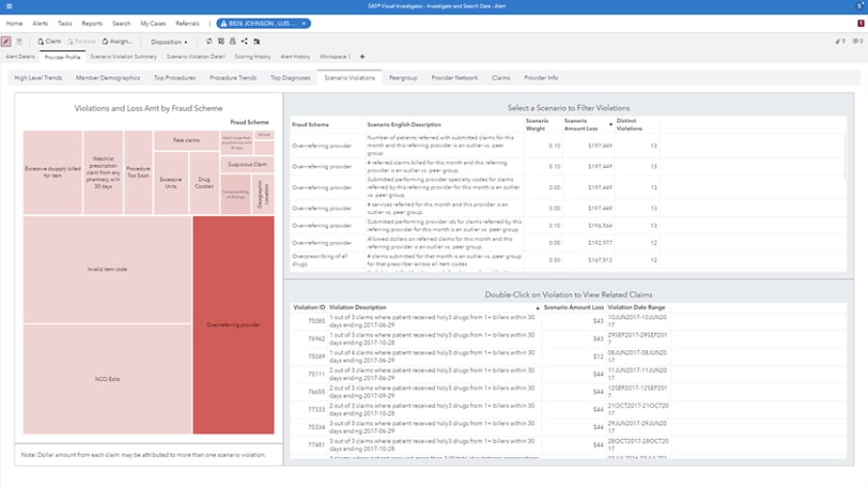868x487 pixels.
Task: Open the Reports menu
Action: (x=92, y=23)
